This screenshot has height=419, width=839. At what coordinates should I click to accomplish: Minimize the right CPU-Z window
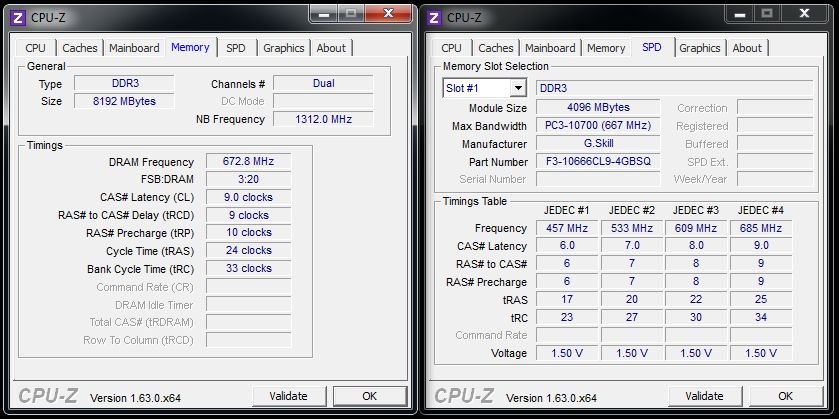point(740,13)
